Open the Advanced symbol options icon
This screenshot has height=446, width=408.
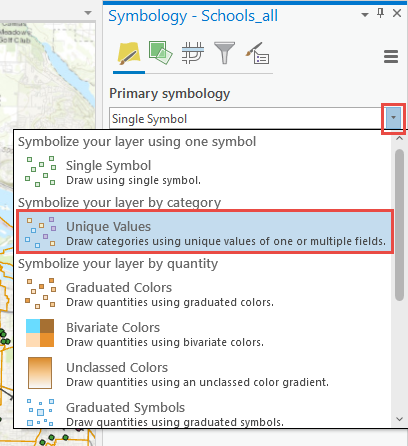point(257,53)
